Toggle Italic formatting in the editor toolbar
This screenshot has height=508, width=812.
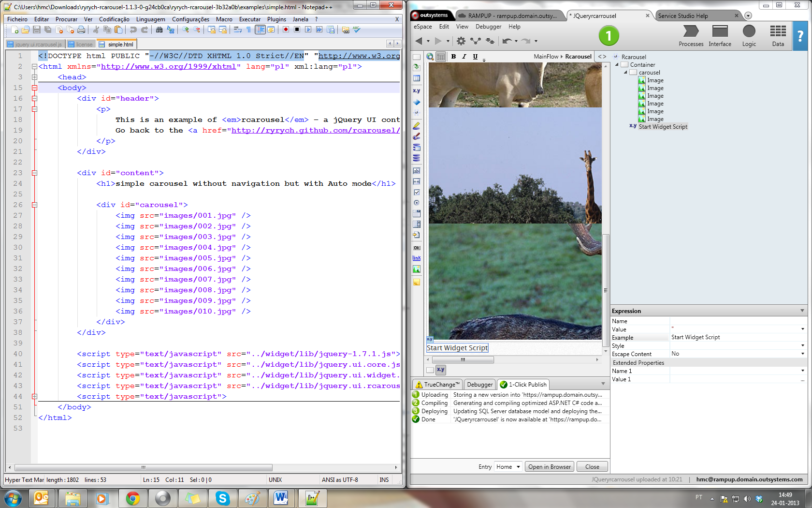tap(464, 57)
